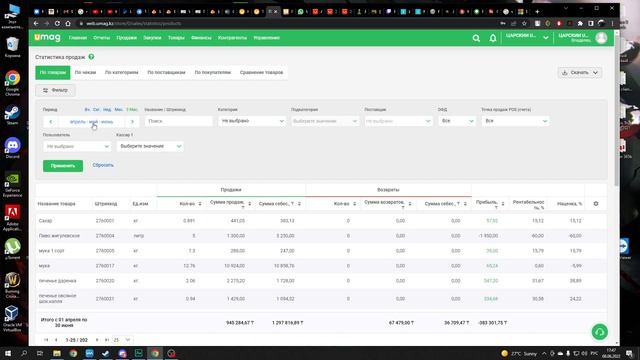
Task: Sort Прибыль column
Action: coord(503,204)
